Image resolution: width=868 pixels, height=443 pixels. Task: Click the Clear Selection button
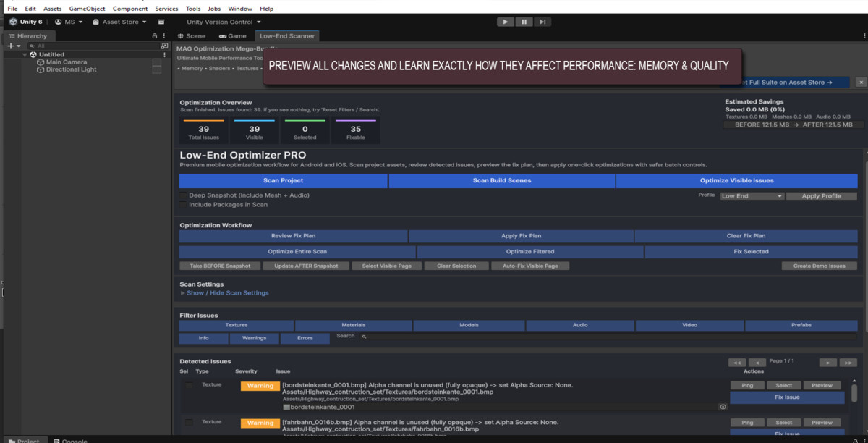coord(456,266)
